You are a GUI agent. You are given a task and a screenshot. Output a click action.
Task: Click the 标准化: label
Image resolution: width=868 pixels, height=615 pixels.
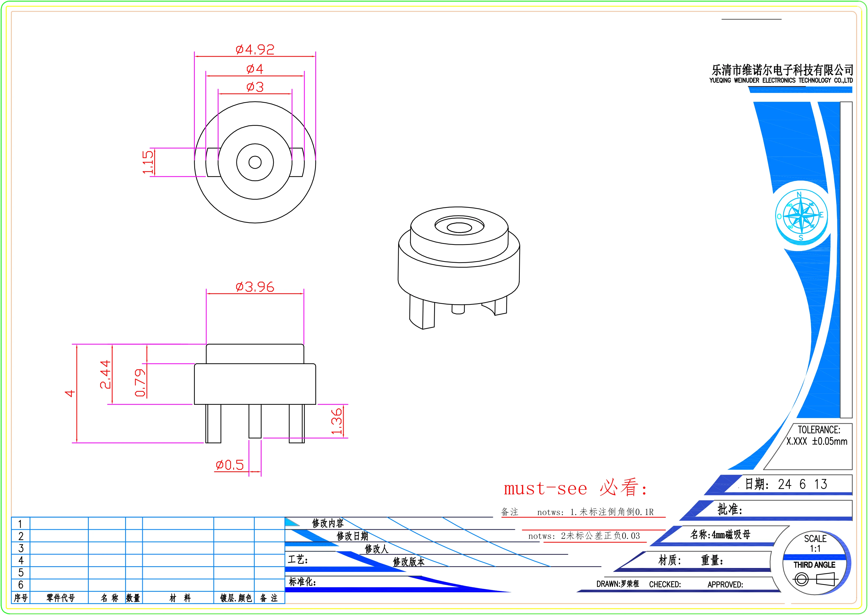click(x=302, y=582)
